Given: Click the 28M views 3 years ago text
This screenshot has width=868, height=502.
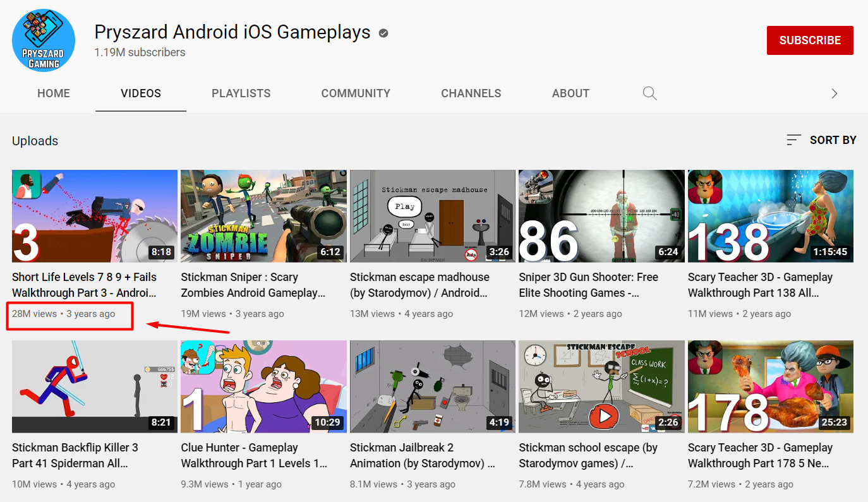Looking at the screenshot, I should click(x=64, y=314).
